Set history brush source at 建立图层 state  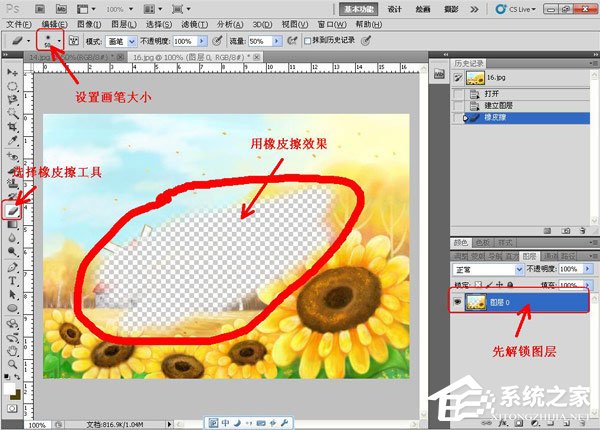point(458,105)
